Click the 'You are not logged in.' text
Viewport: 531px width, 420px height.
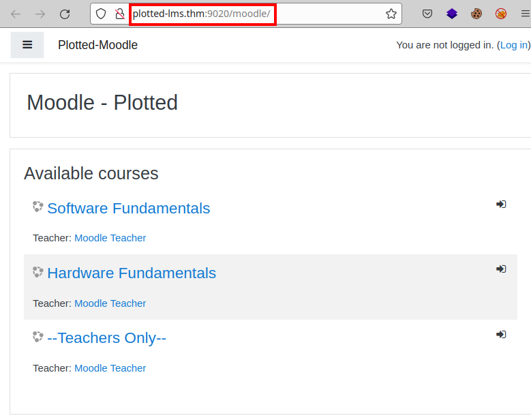(445, 45)
